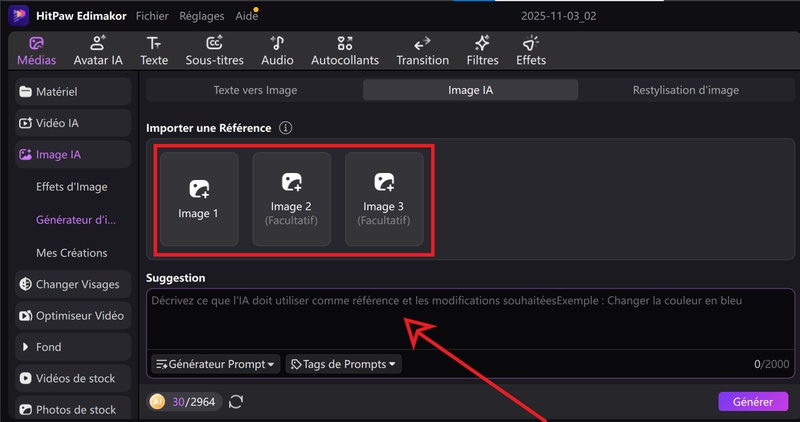Upload reference in the Image 1 slot
Screen dimensions: 800x422
[x=199, y=199]
